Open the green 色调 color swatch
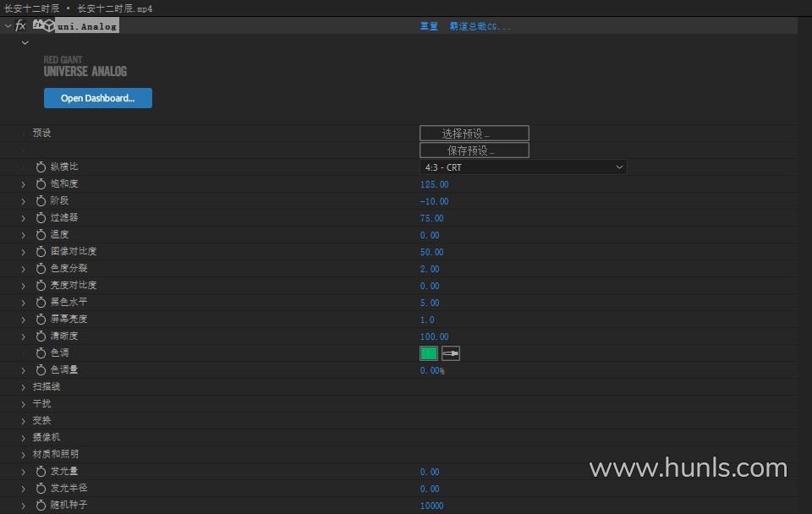This screenshot has height=514, width=812. 429,353
